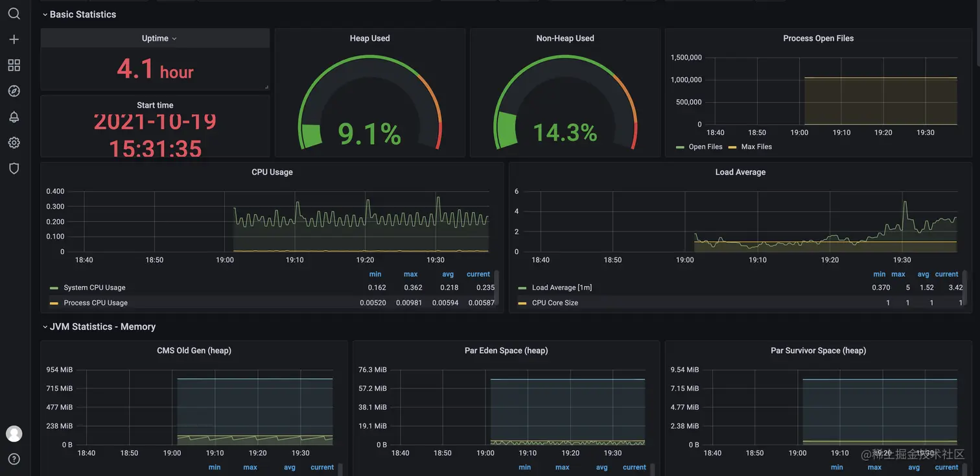Collapse the JVM Statistics - Memory row

click(x=99, y=327)
